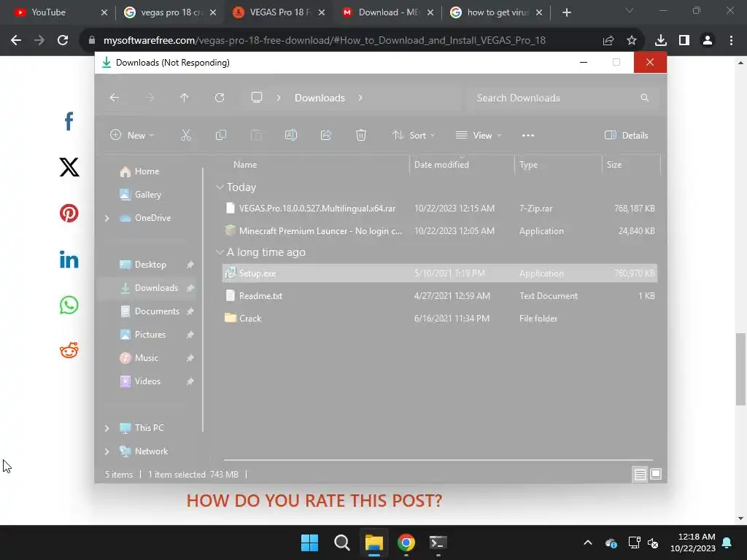
Task: Click the Facebook share icon
Action: 69,121
